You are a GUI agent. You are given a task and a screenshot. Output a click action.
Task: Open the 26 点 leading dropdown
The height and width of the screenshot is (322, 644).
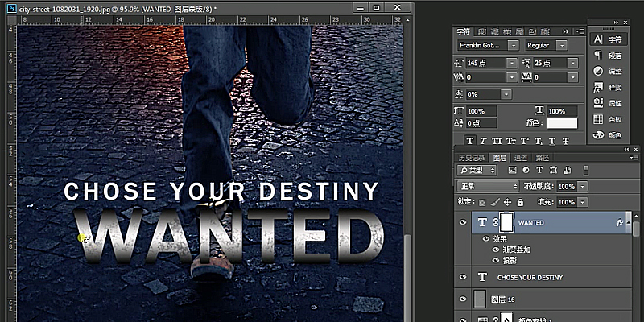(572, 63)
